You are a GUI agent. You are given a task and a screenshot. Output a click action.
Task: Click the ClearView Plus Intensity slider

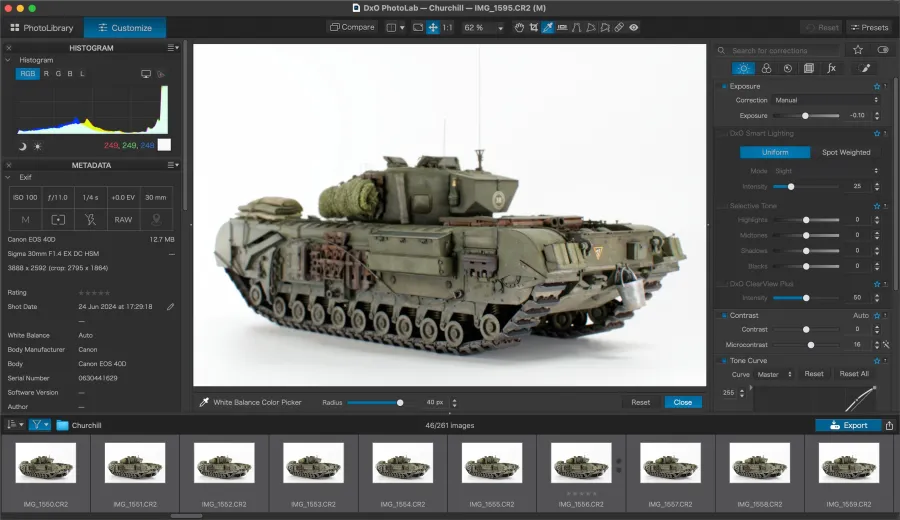[x=806, y=298]
